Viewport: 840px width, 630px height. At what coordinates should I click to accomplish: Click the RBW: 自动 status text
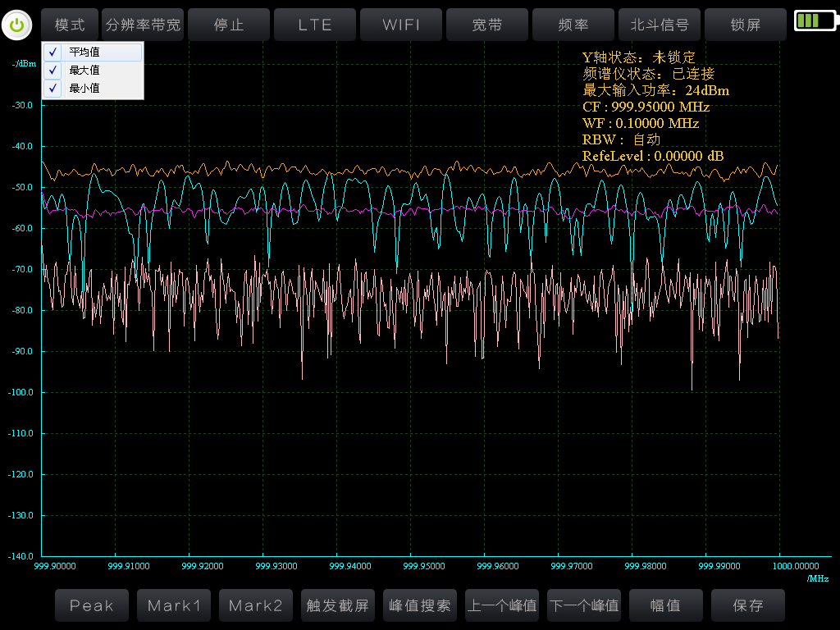[x=622, y=139]
